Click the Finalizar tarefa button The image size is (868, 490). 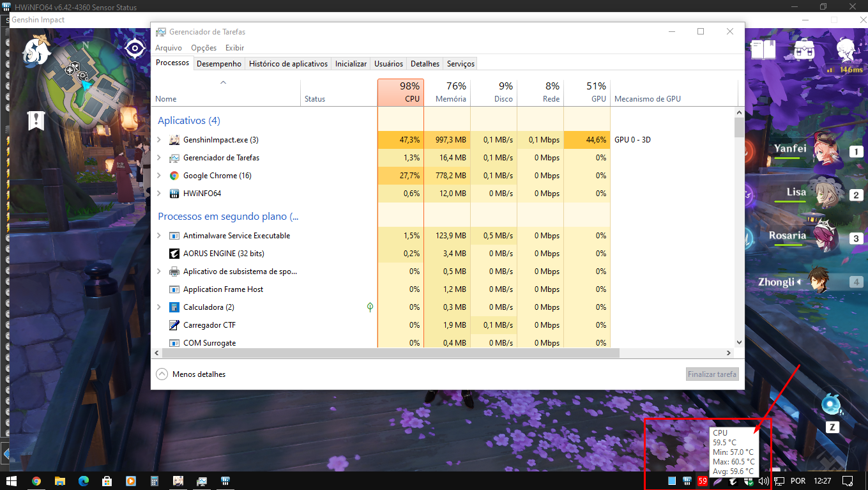tap(712, 374)
